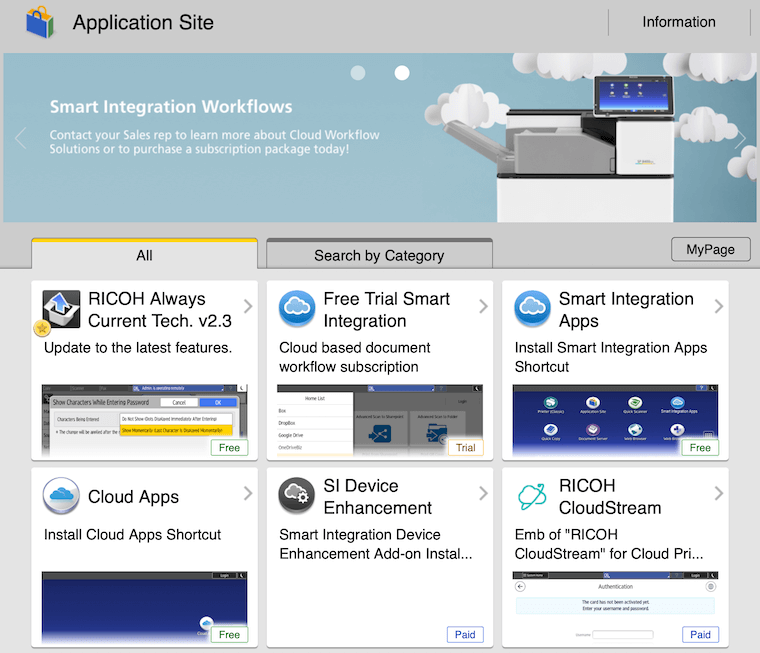
Task: Go to previous banner slide arrow
Action: coord(20,139)
